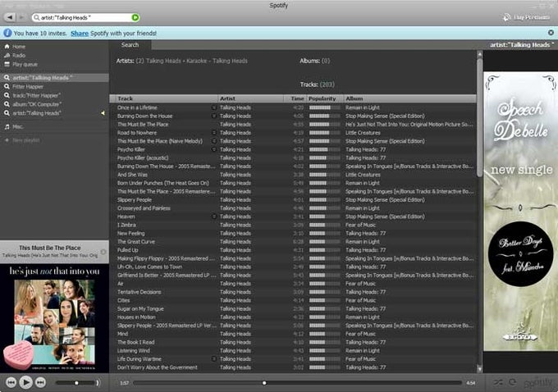Toggle repeat mode

[x=512, y=382]
